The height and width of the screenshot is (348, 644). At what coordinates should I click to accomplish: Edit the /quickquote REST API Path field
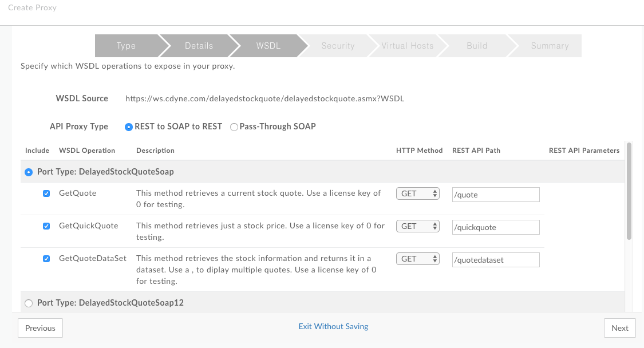click(496, 227)
